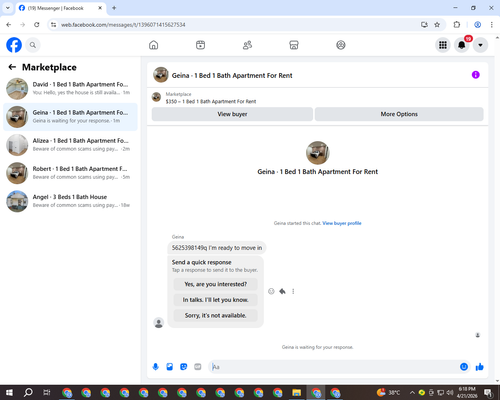Click the More Options button
Viewport: 500px width, 400px height.
pyautogui.click(x=399, y=114)
